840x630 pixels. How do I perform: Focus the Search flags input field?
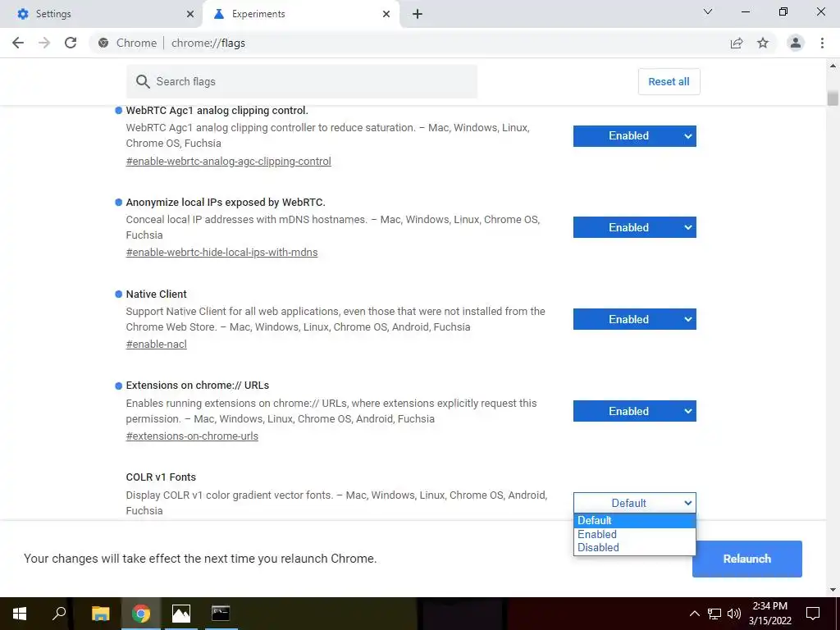coord(302,81)
